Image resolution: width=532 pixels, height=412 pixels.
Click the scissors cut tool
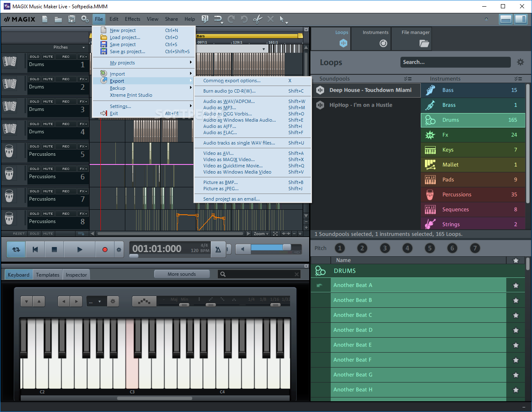[x=258, y=19]
